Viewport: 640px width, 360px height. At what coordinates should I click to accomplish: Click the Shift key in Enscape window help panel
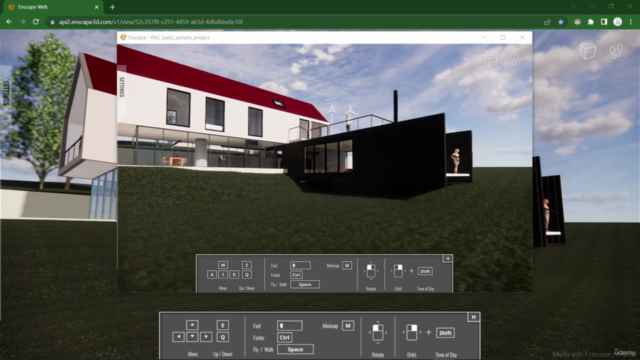coord(425,271)
